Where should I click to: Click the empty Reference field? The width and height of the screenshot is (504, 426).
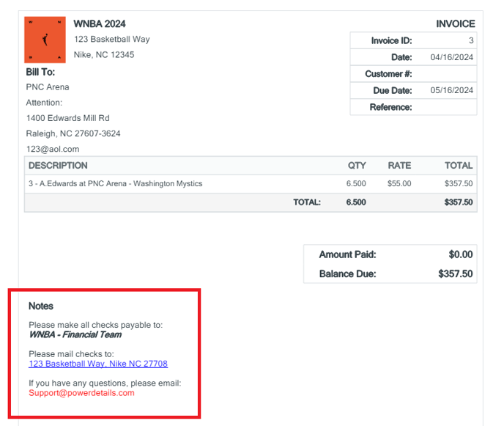pos(445,107)
